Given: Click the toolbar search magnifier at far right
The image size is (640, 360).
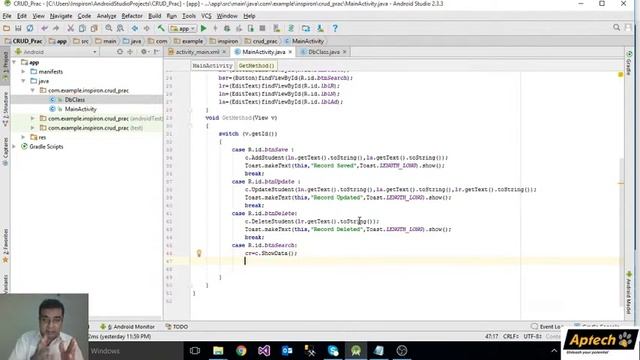Looking at the screenshot, I should click(x=616, y=28).
